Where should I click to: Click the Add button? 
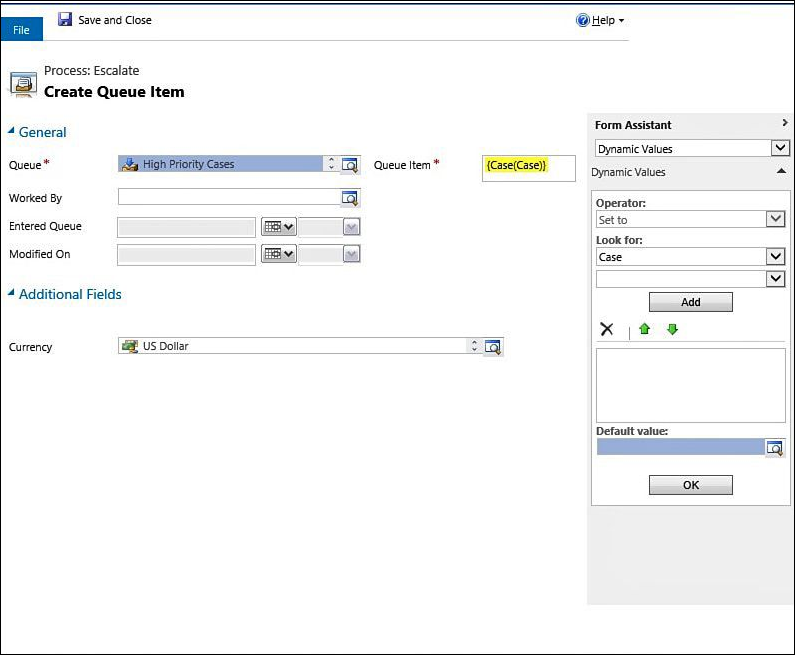tap(691, 302)
